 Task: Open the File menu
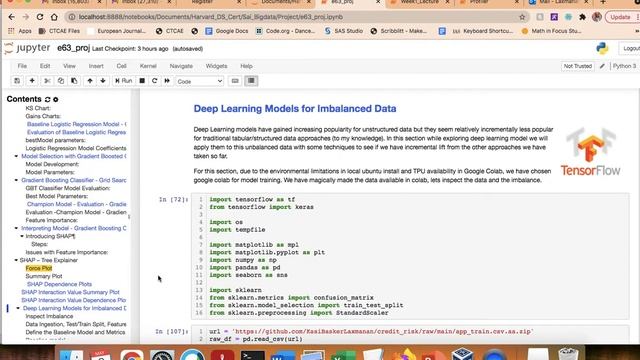pos(22,66)
